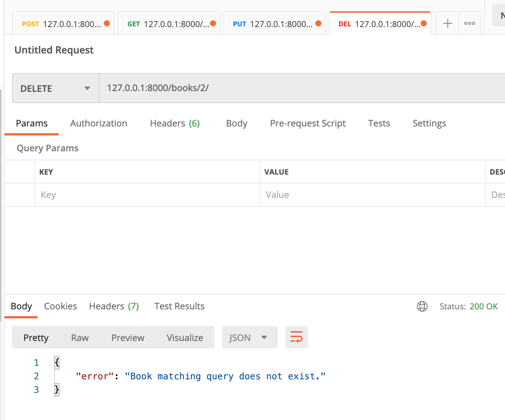
Task: Click unsaved orange dot on GET tab
Action: coord(213,23)
